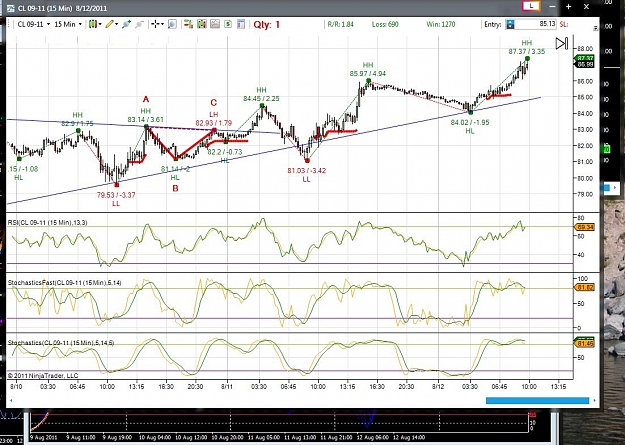Click the zoom magnifier toolbar icon
This screenshot has width=625, height=445.
click(172, 24)
